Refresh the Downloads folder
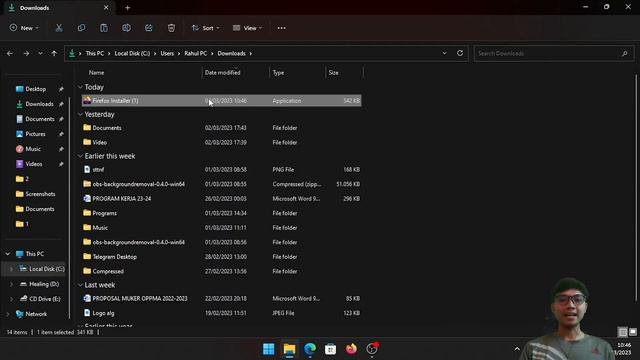 [460, 53]
